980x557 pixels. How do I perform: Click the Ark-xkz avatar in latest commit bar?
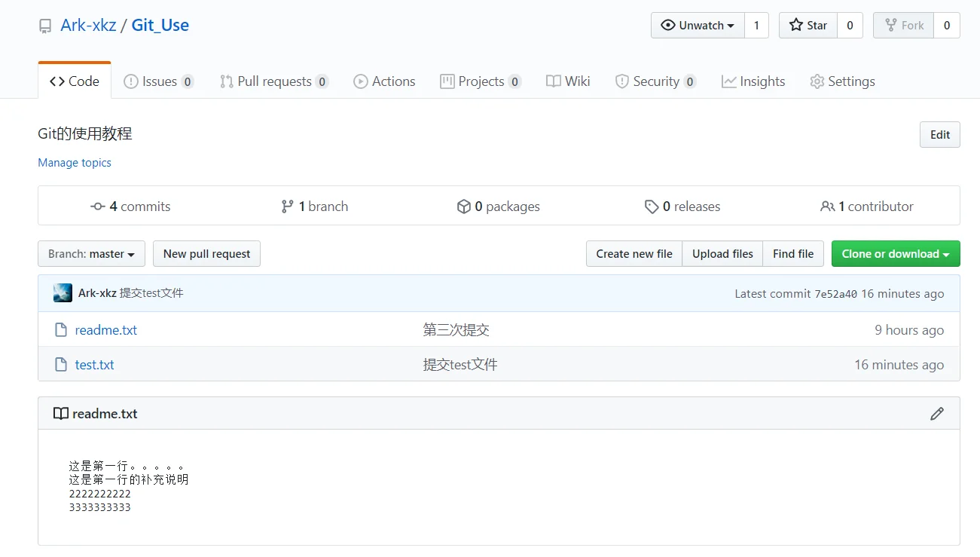coord(63,293)
